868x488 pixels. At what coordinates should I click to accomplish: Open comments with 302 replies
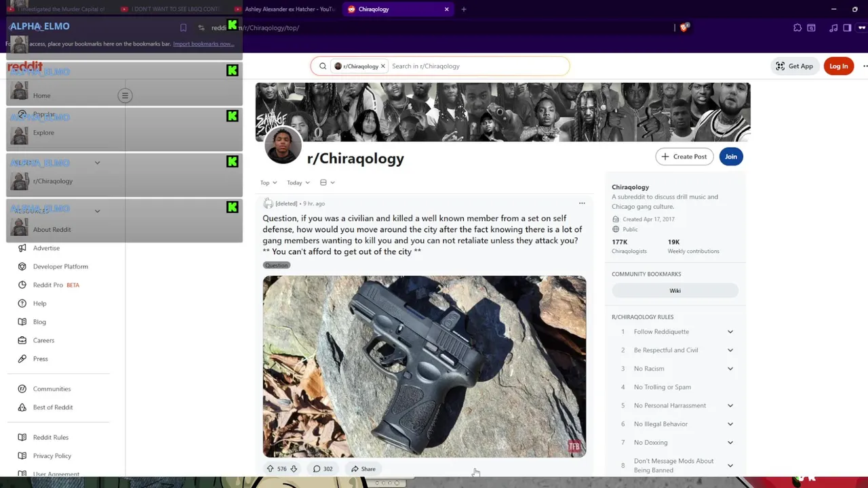(x=323, y=469)
